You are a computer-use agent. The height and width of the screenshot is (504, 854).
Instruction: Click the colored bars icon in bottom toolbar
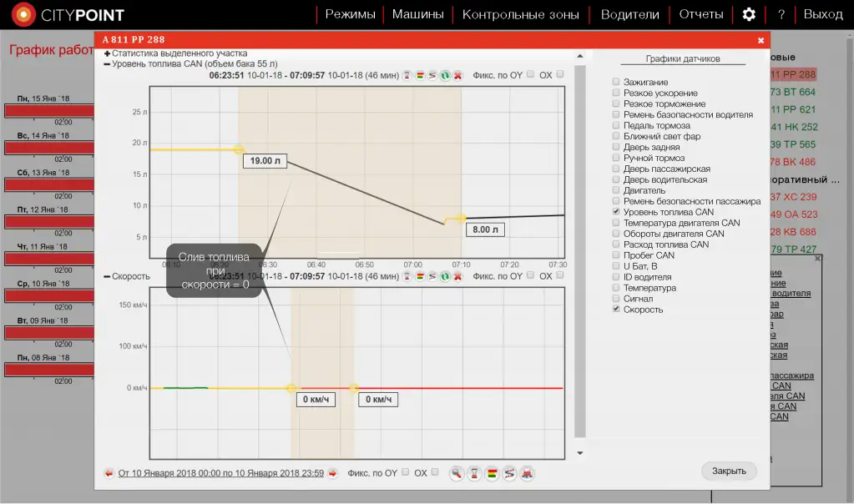click(492, 473)
